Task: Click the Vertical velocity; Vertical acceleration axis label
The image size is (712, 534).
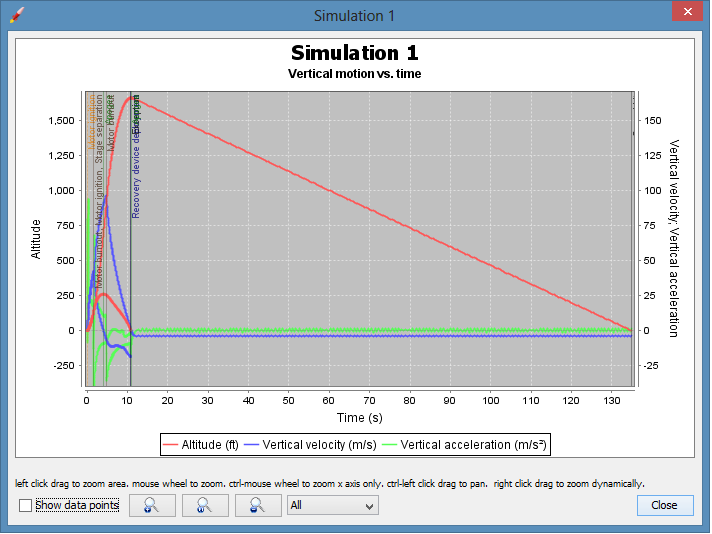Action: [674, 238]
